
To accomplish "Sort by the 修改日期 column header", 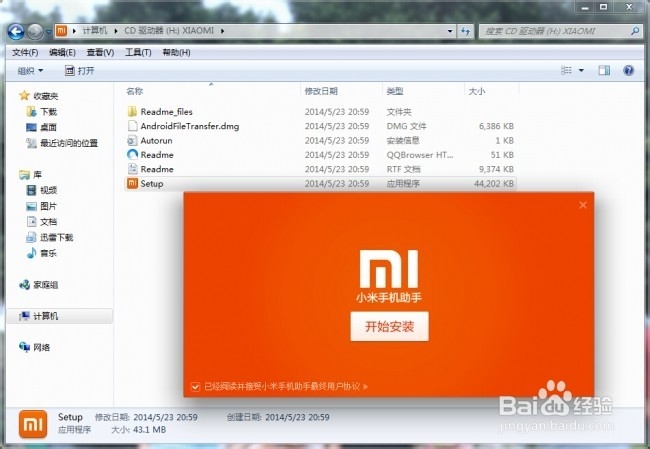I will coord(321,91).
